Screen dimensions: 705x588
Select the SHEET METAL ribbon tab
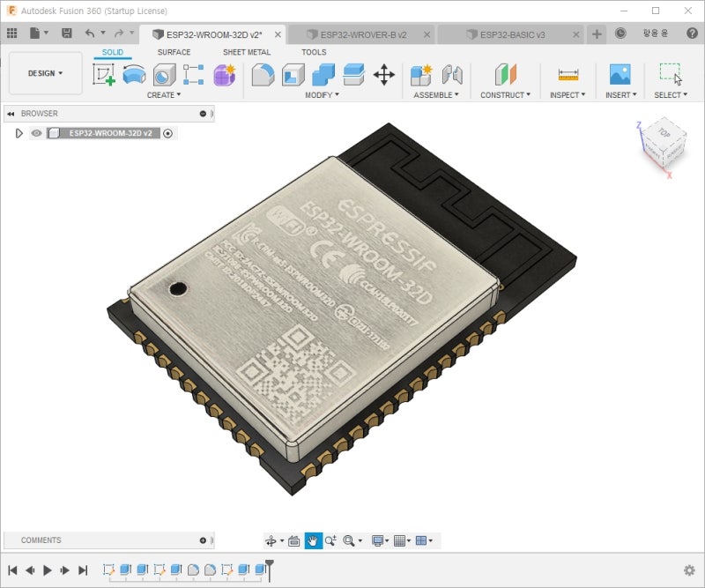coord(247,52)
